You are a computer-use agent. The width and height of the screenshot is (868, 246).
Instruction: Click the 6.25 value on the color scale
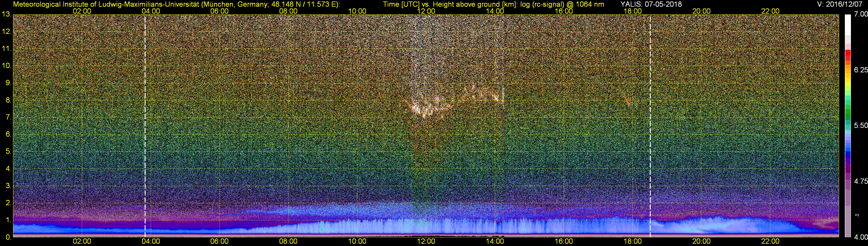pyautogui.click(x=861, y=70)
